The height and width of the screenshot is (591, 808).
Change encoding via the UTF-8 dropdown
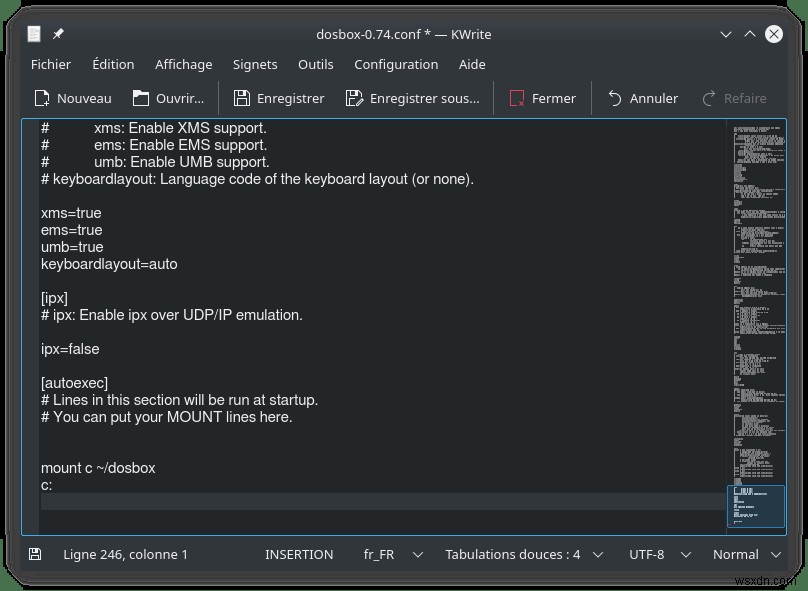[658, 554]
